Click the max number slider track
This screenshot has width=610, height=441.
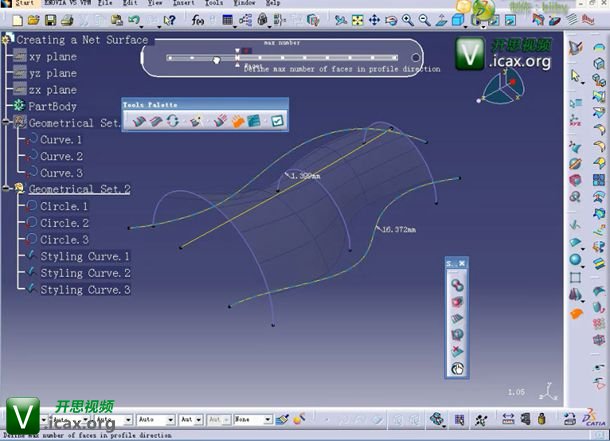coord(282,58)
